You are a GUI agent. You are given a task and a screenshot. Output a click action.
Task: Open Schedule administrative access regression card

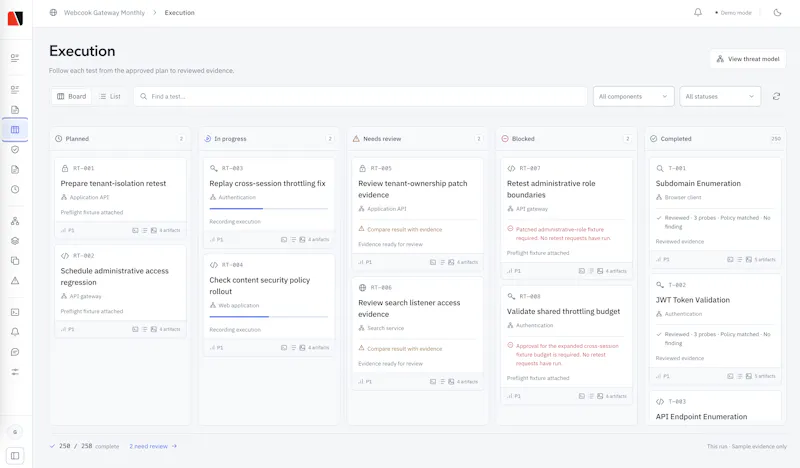(120, 291)
